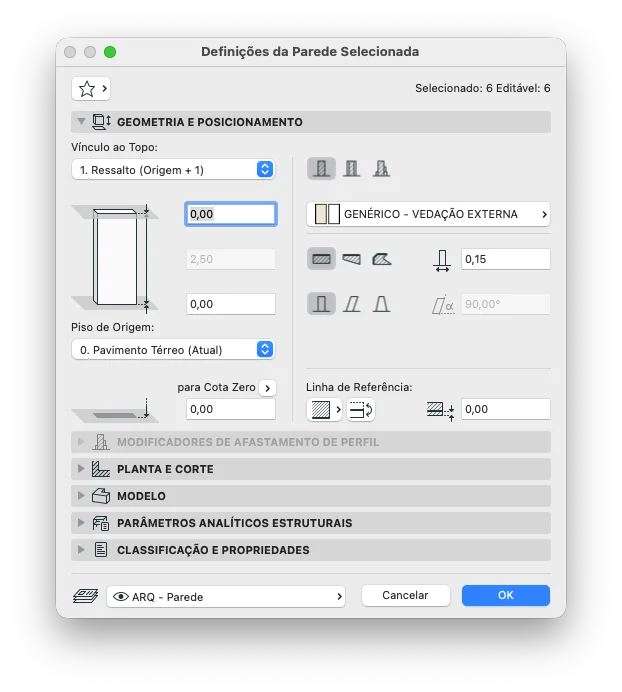Select double-slanted wall complexity icon
The width and height of the screenshot is (622, 692).
[x=381, y=304]
